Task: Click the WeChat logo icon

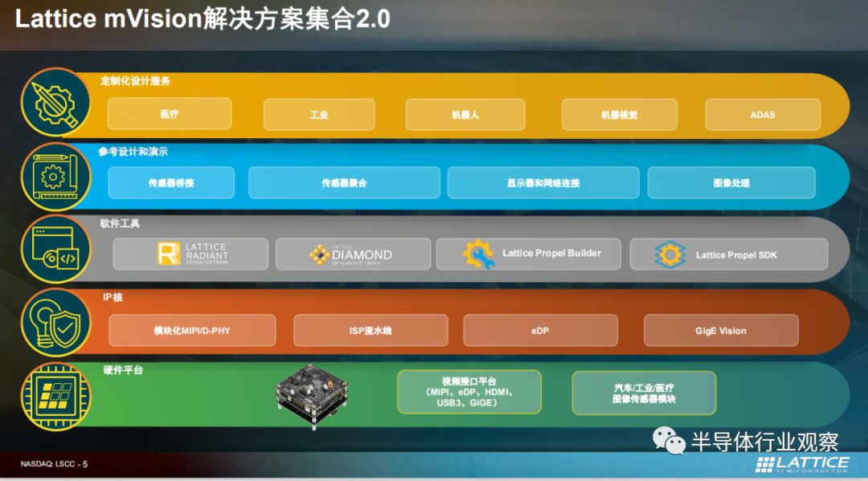Action: [x=669, y=441]
